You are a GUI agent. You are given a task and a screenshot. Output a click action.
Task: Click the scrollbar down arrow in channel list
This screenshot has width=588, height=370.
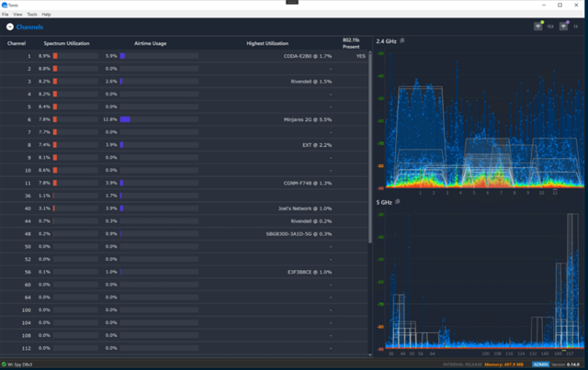[x=370, y=354]
